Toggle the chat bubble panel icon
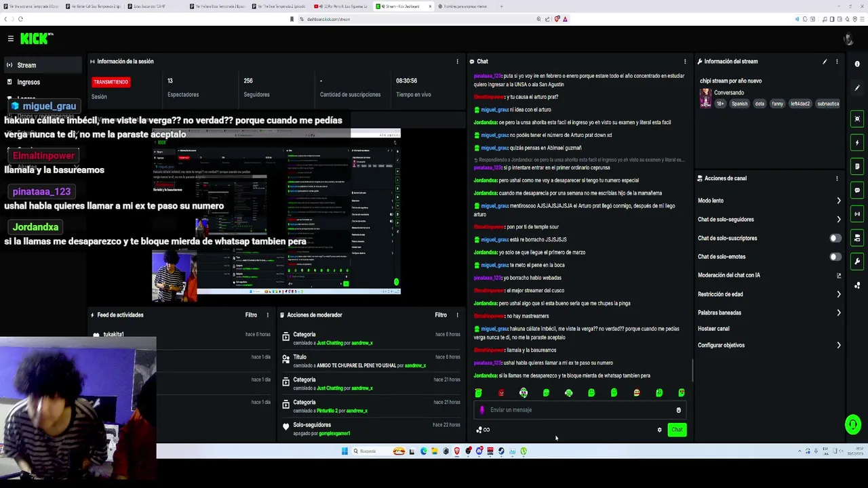 click(x=858, y=190)
